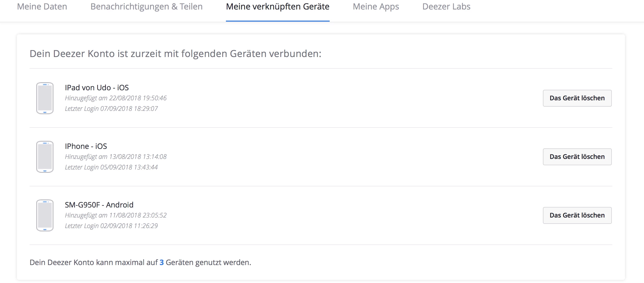Click the IPhone - iOS device icon
The width and height of the screenshot is (644, 283).
45,157
